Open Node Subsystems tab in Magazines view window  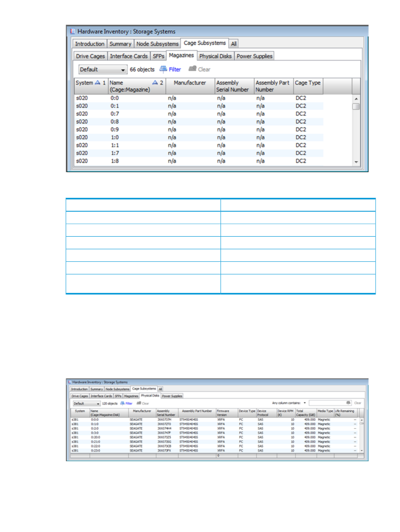tap(158, 44)
